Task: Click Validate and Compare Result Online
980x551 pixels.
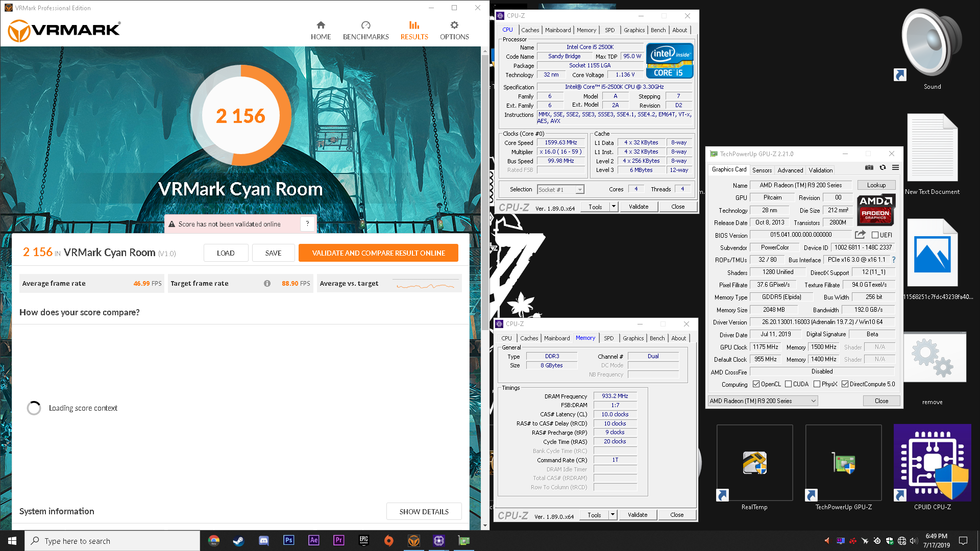Action: coord(378,253)
